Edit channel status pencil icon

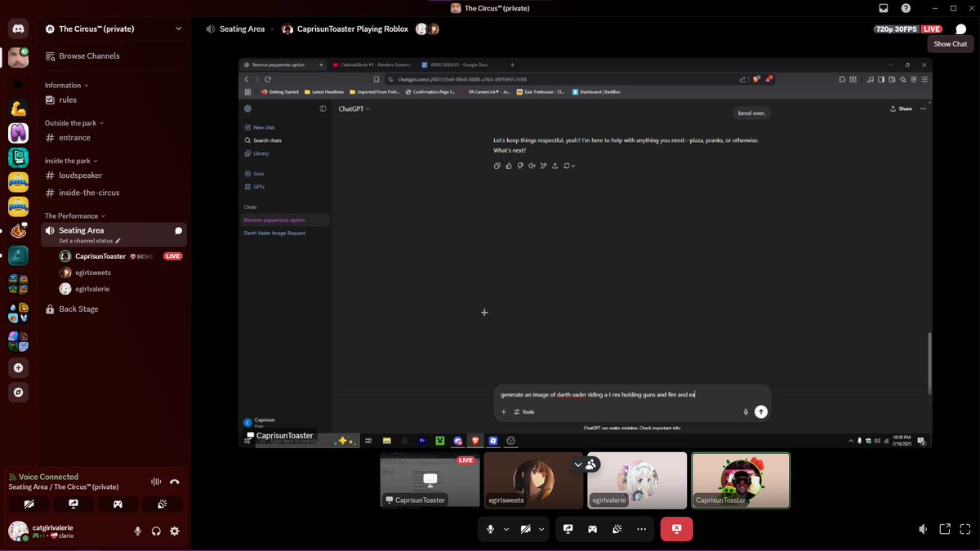[x=118, y=241]
